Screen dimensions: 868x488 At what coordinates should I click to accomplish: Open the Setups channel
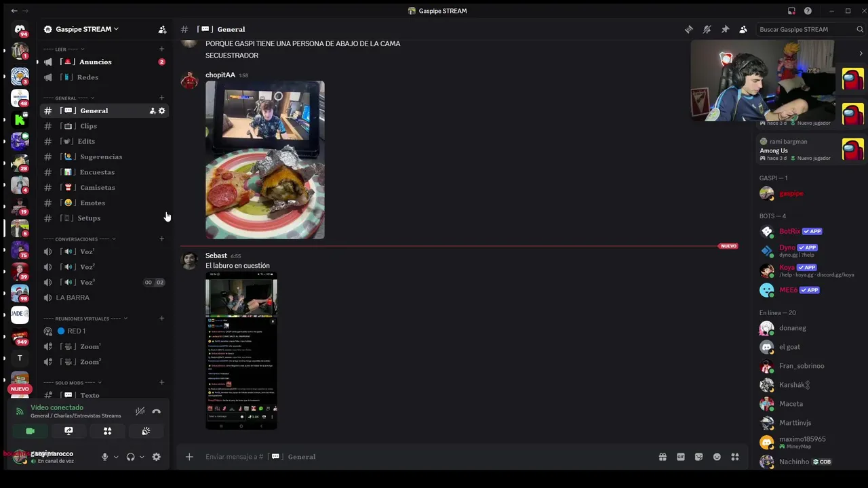pos(104,218)
